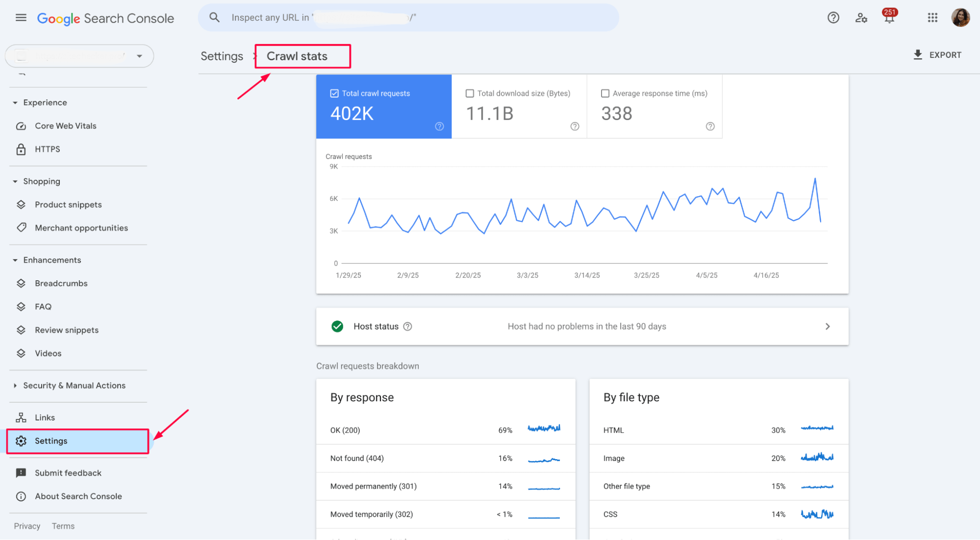The image size is (980, 540).
Task: Open the Image file type row
Action: [719, 458]
